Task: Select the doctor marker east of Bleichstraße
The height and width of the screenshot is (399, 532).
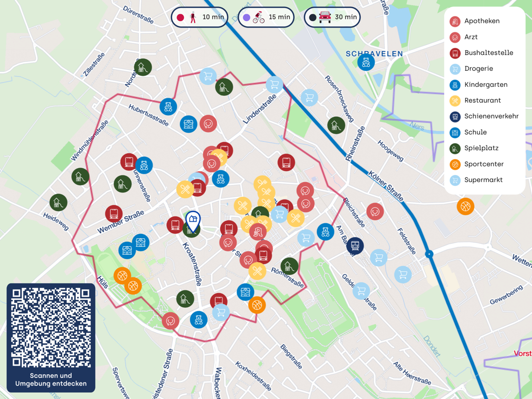Action: [375, 211]
